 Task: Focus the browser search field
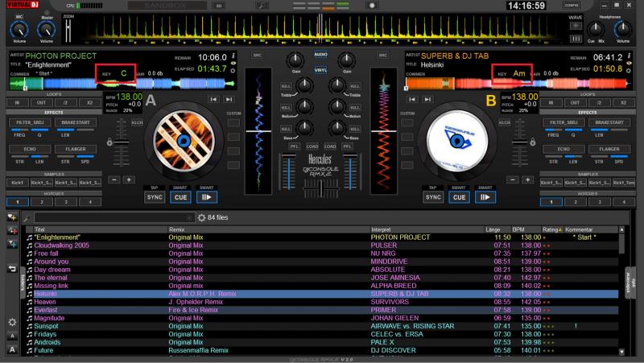click(x=114, y=217)
